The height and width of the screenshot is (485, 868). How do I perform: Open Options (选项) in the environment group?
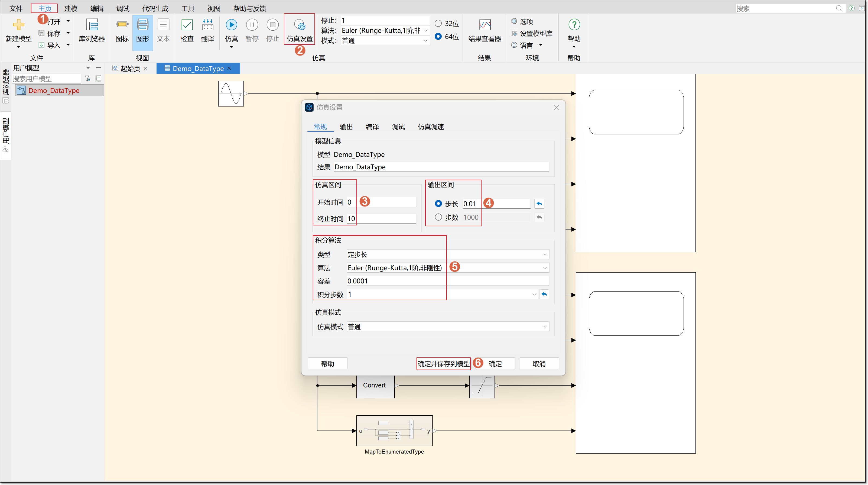(x=522, y=21)
